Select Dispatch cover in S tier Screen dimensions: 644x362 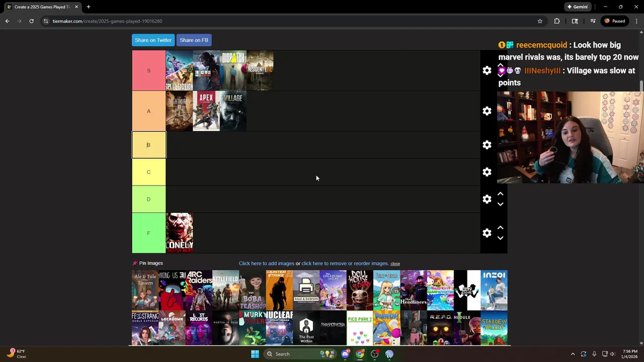233,70
